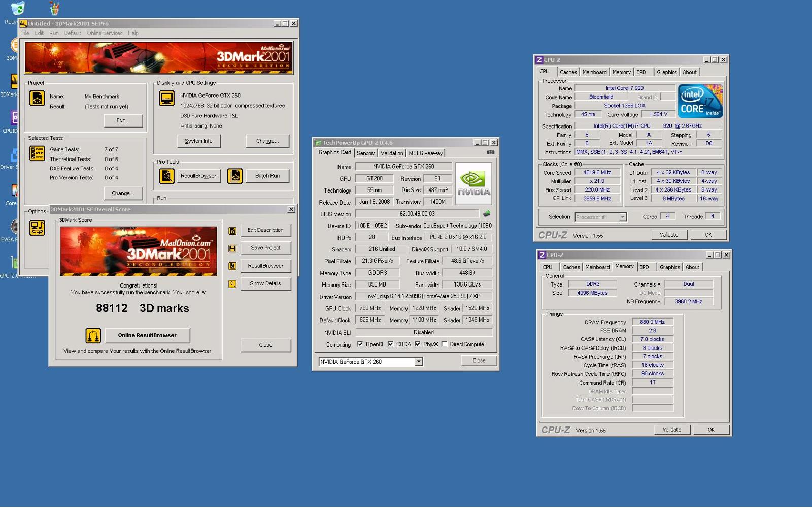Open the File menu in 3DMark2001
The height and width of the screenshot is (508, 812).
[25, 33]
